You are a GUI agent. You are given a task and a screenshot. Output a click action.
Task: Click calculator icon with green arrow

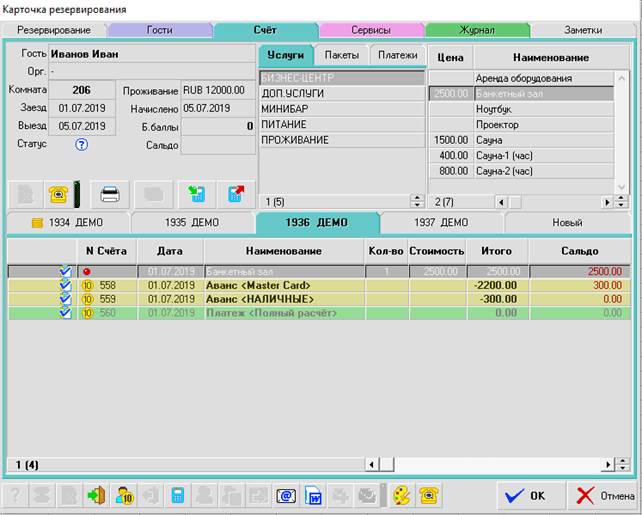pos(196,193)
